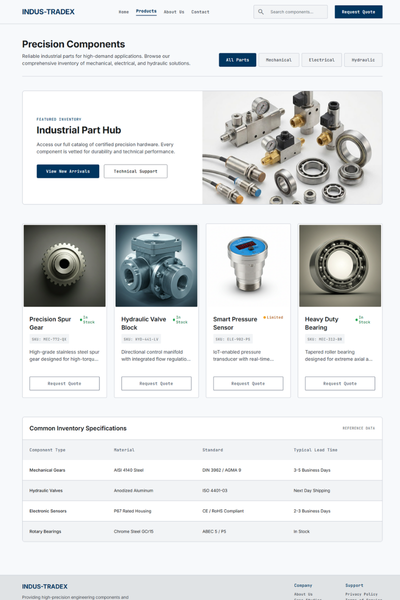Click the 3-5 Business Days cell

[x=312, y=470]
